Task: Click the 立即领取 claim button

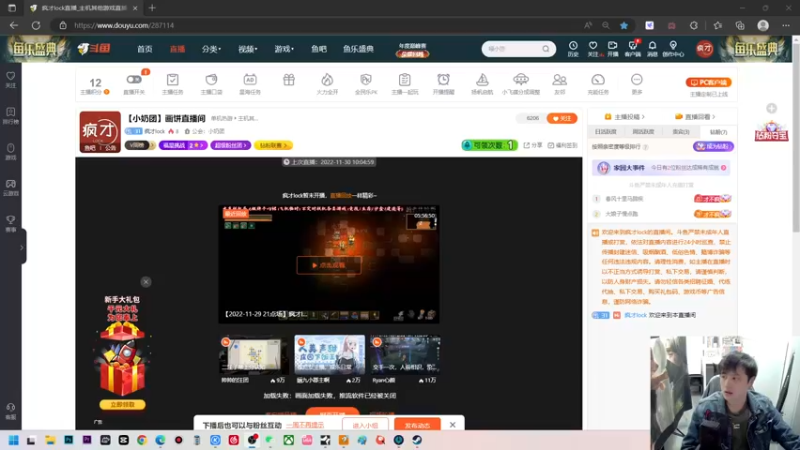Action: (122, 405)
